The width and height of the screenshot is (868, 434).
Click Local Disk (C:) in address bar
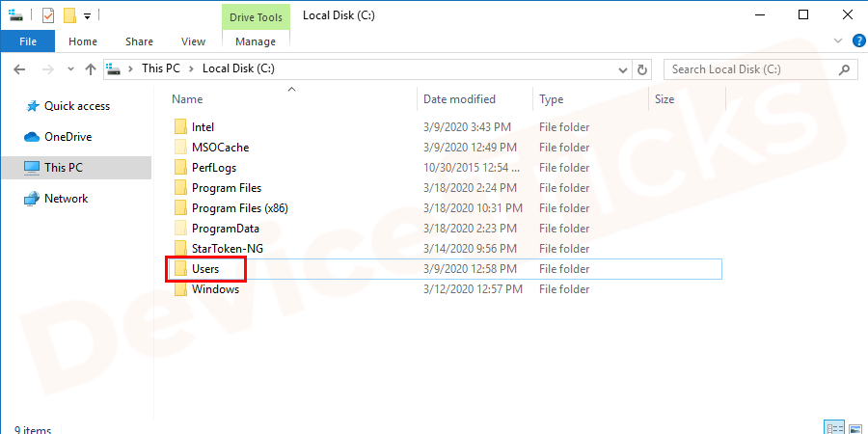238,68
